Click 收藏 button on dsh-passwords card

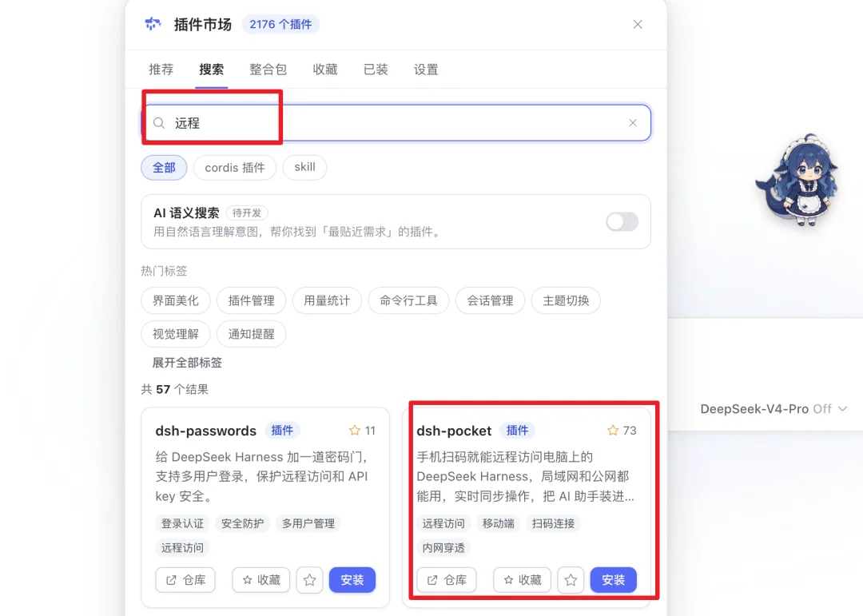point(260,580)
